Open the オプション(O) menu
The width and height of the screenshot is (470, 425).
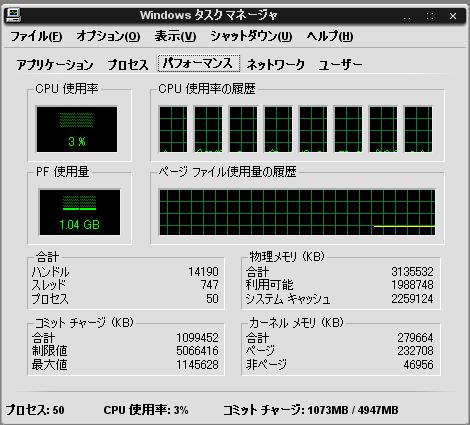pos(108,36)
